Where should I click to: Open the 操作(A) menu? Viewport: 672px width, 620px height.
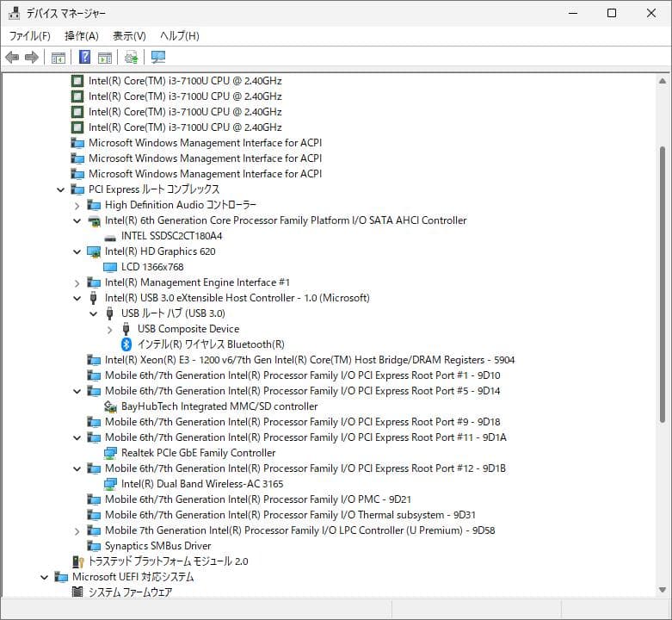point(82,36)
